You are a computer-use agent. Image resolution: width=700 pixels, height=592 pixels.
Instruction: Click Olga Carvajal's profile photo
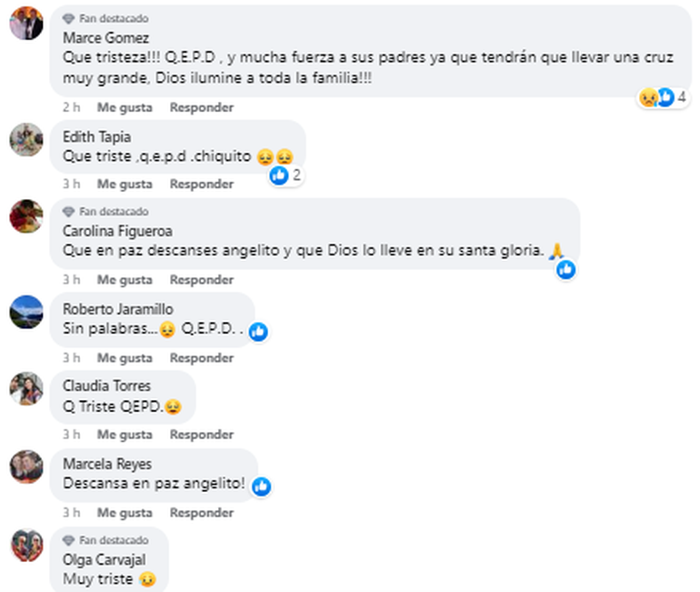pyautogui.click(x=25, y=545)
